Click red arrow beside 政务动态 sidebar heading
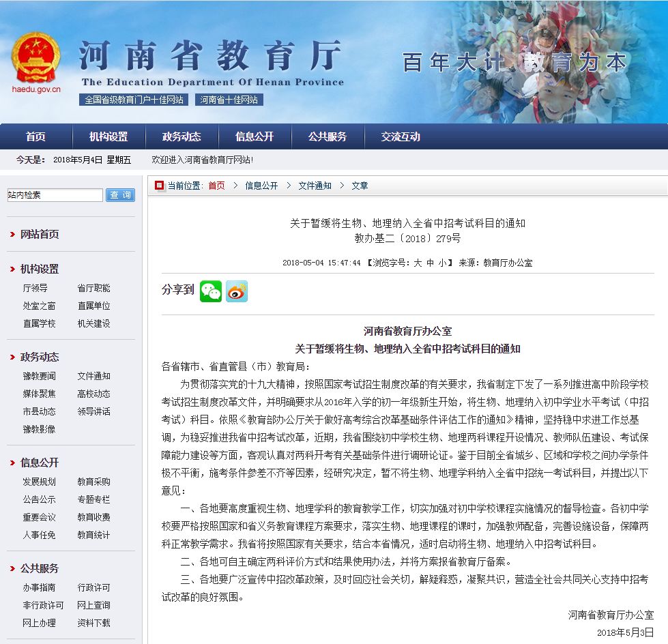 13,357
